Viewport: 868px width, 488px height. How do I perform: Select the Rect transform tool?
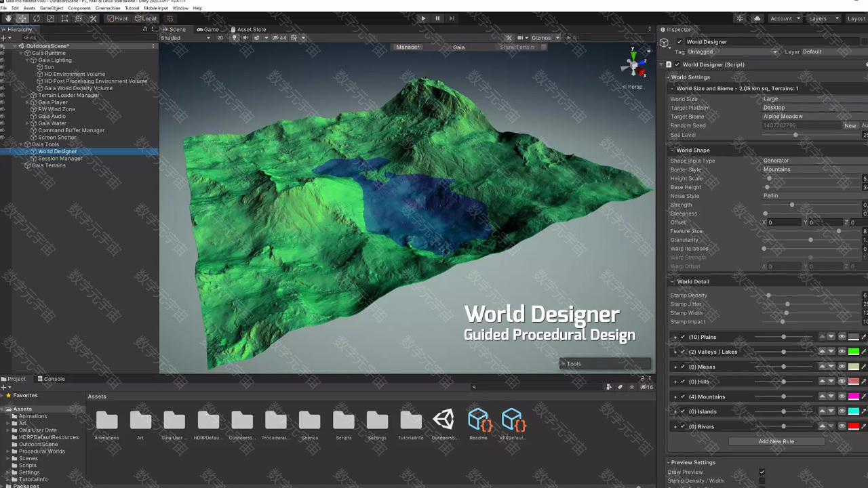click(x=65, y=18)
